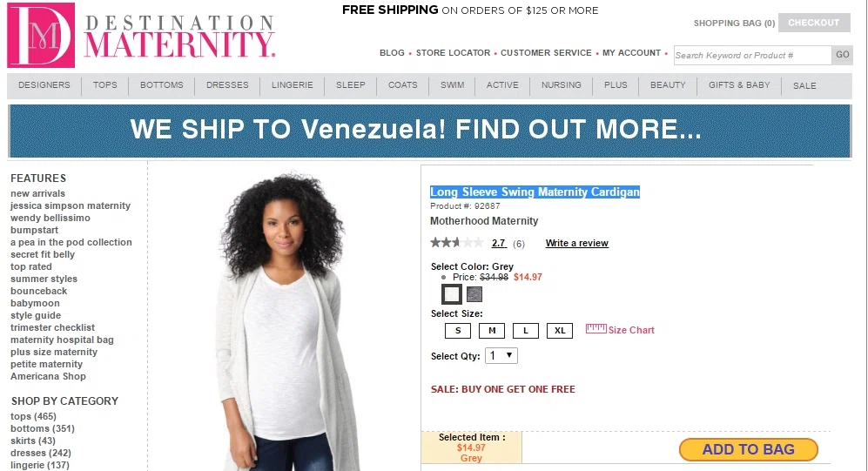Click the Size Chart ruler icon
868x471 pixels.
pos(596,329)
